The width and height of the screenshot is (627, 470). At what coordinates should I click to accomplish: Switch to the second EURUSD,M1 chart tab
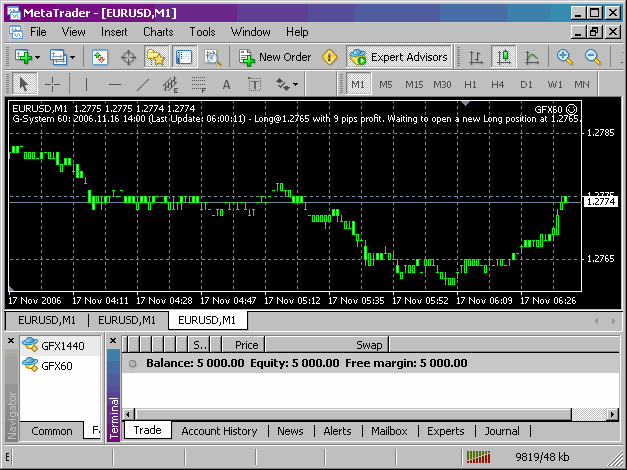point(127,320)
